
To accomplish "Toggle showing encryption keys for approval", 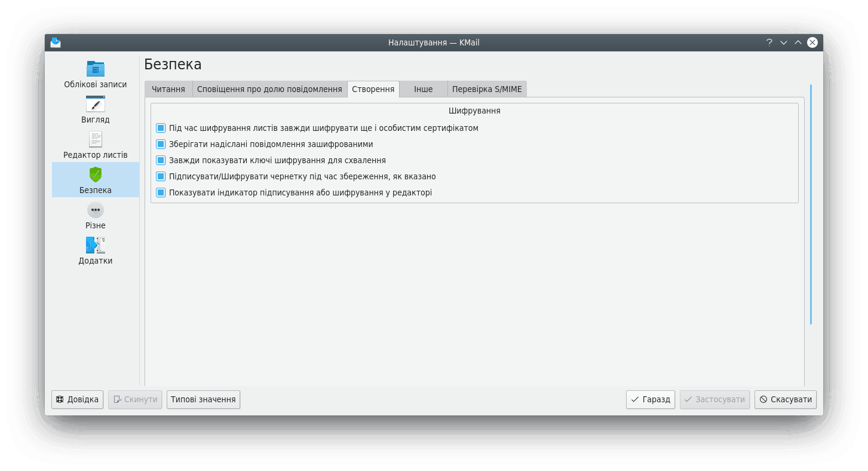I will click(x=161, y=160).
